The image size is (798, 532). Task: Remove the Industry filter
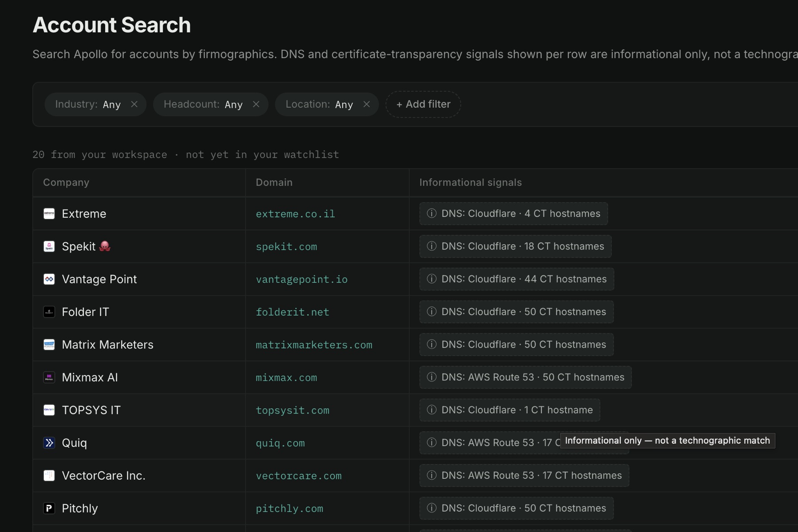pos(134,104)
